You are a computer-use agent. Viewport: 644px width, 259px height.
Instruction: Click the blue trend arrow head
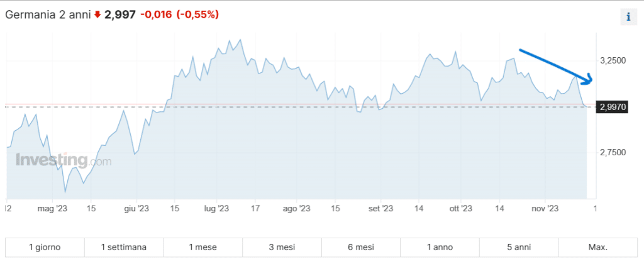589,79
